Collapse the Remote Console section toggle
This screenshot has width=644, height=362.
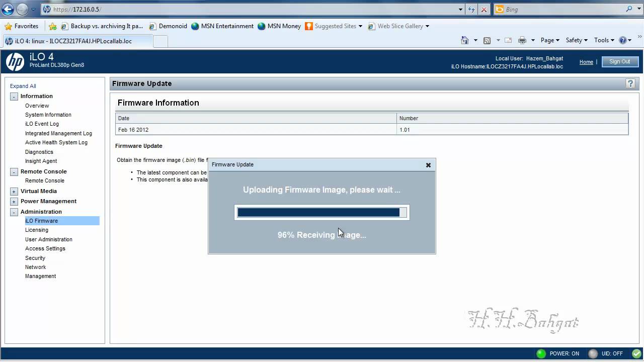click(14, 172)
